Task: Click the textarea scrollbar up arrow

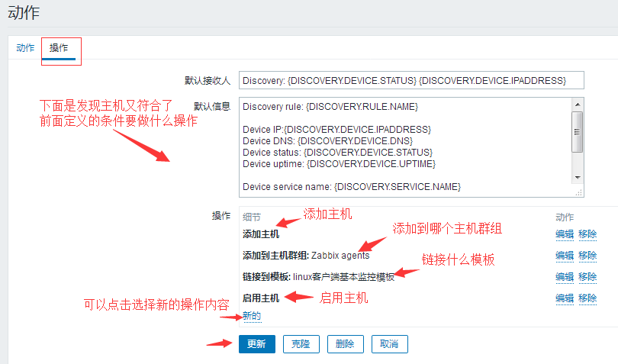Action: pos(578,105)
